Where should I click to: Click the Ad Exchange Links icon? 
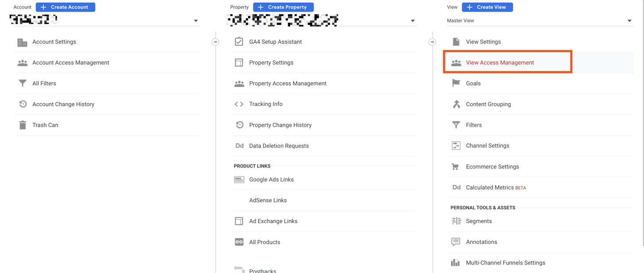pos(239,221)
